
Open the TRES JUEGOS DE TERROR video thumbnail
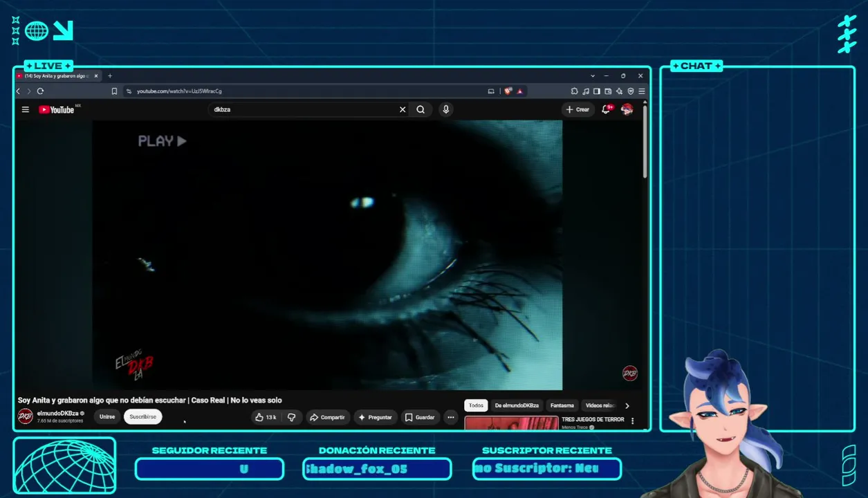511,423
